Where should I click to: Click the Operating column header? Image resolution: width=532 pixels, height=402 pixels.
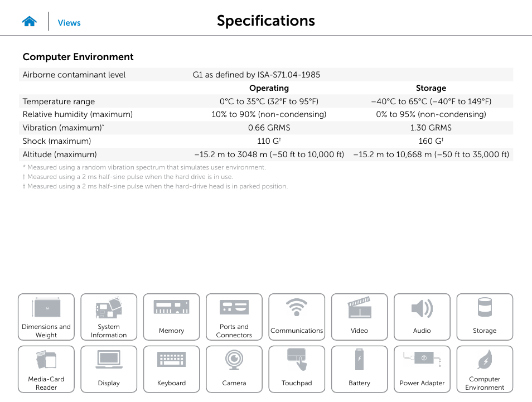point(269,88)
